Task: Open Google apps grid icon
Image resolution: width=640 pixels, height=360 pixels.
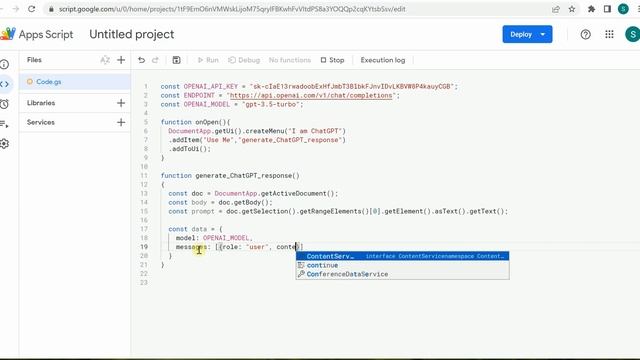Action: [609, 35]
